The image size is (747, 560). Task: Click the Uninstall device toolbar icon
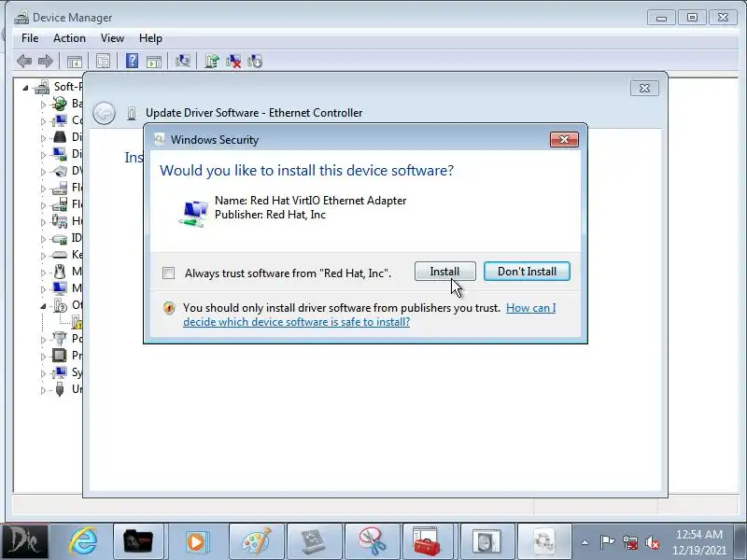233,61
